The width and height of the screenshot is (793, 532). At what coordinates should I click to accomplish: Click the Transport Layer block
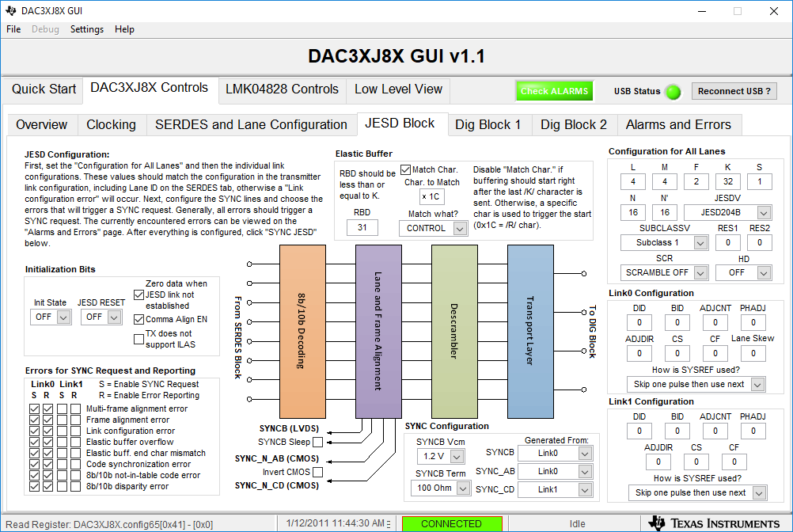530,332
